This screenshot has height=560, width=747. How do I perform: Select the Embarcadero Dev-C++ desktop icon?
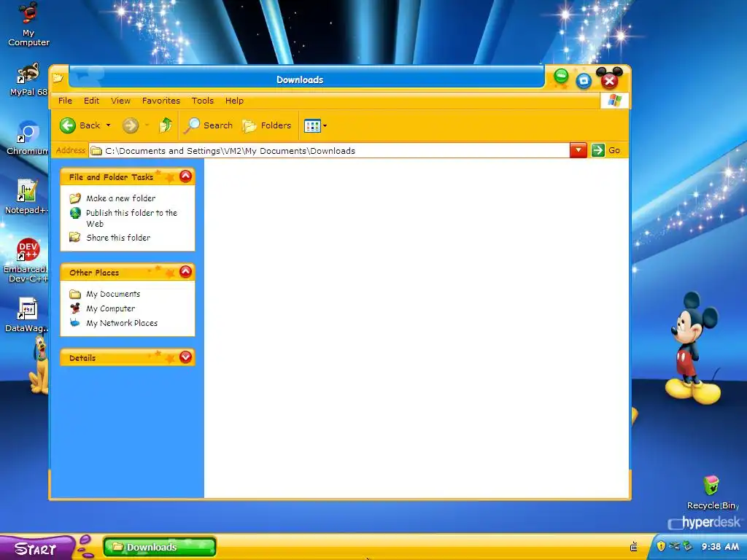[26, 260]
